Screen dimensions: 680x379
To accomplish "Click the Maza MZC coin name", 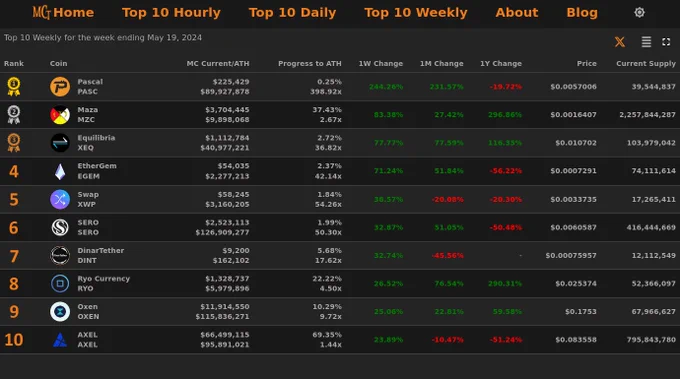I will point(88,114).
